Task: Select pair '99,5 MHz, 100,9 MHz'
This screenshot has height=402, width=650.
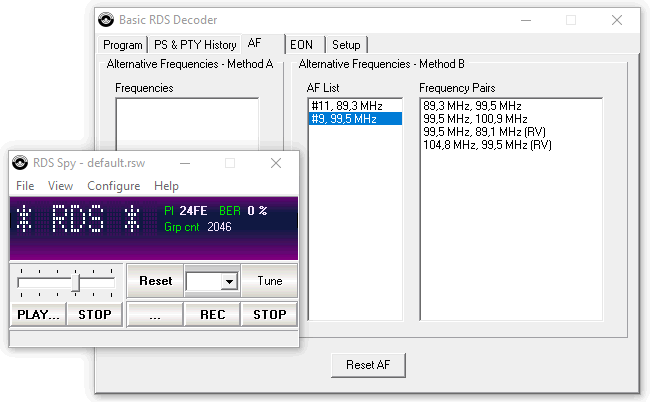Action: [x=475, y=119]
